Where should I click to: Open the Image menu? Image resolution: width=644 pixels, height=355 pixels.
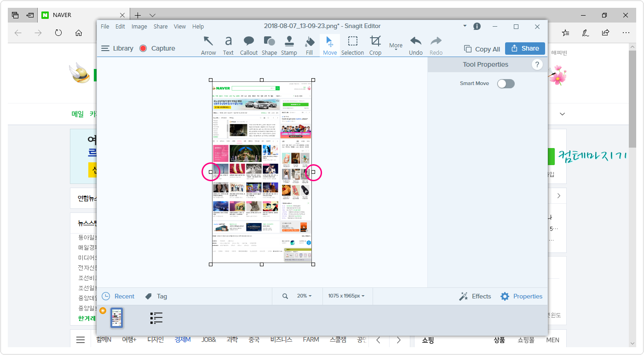point(139,26)
